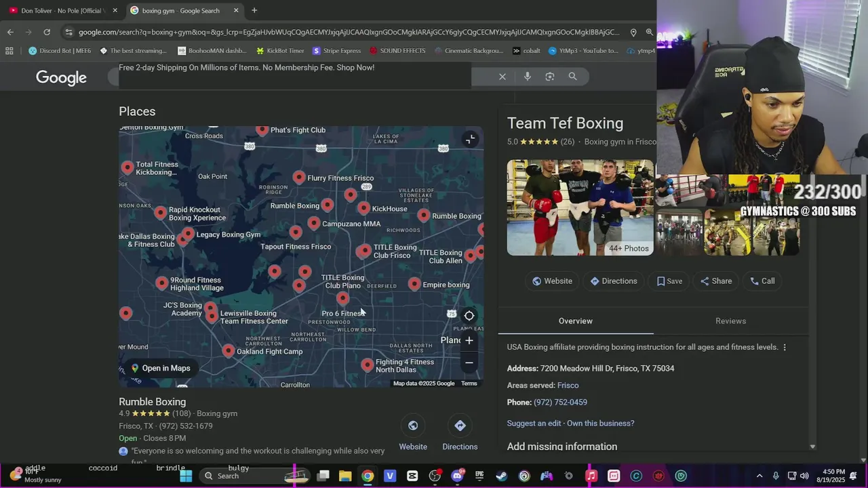
Task: Share the Team Tef Boxing listing
Action: click(716, 281)
